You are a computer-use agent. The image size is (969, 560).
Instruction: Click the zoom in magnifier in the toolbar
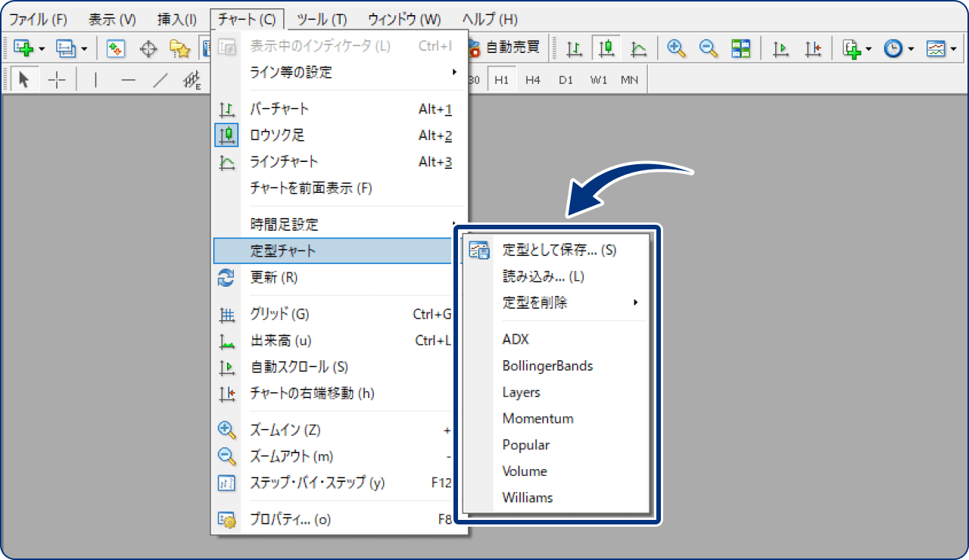coord(676,48)
